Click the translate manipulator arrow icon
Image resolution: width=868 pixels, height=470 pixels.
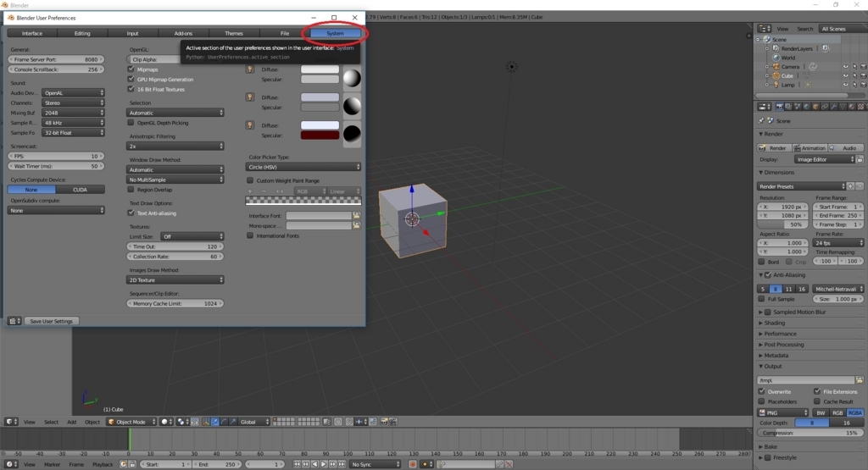pos(214,422)
